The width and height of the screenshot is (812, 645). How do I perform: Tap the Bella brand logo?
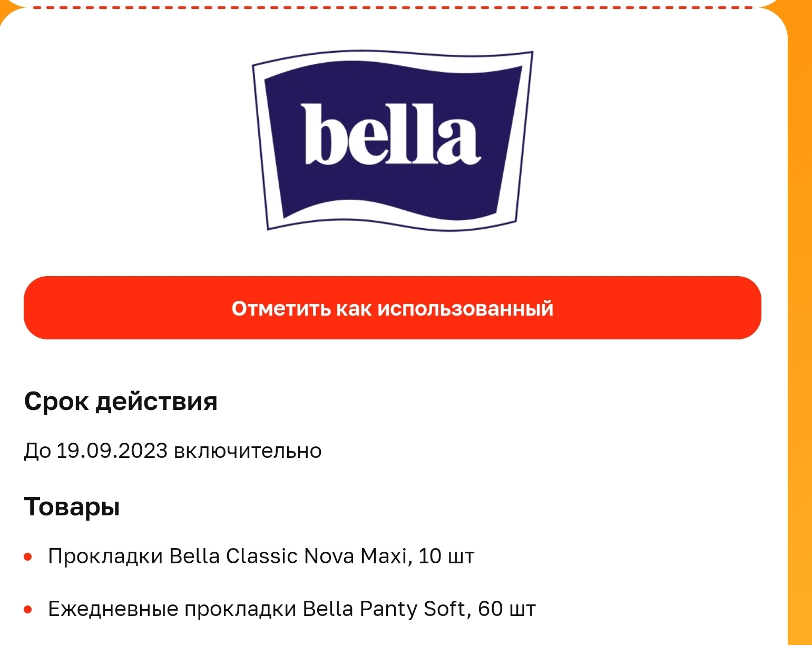point(393,140)
